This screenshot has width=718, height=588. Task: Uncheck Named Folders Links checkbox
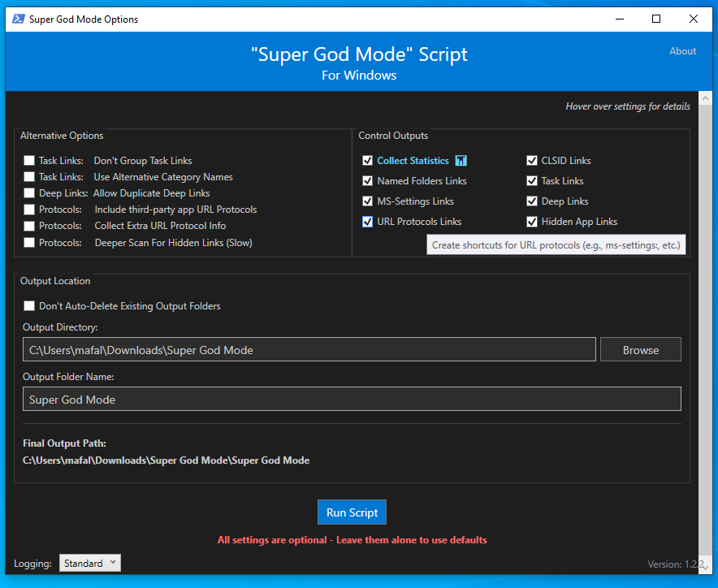367,181
